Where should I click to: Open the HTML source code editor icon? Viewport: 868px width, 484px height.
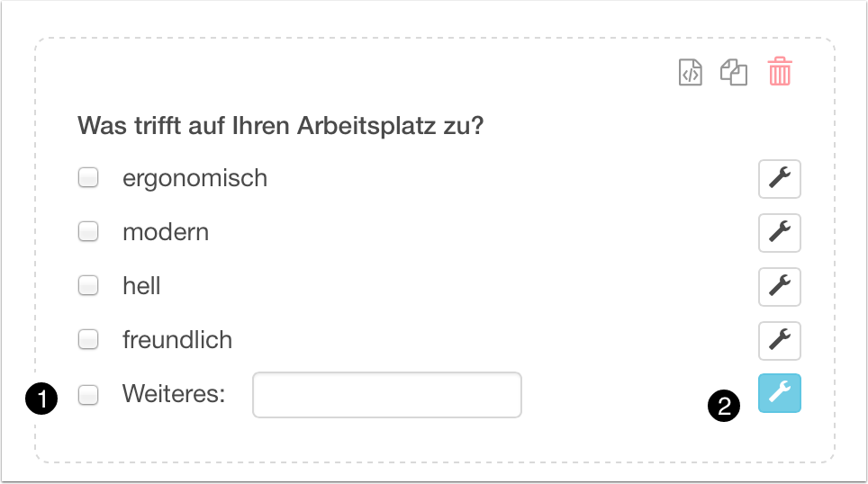point(690,73)
